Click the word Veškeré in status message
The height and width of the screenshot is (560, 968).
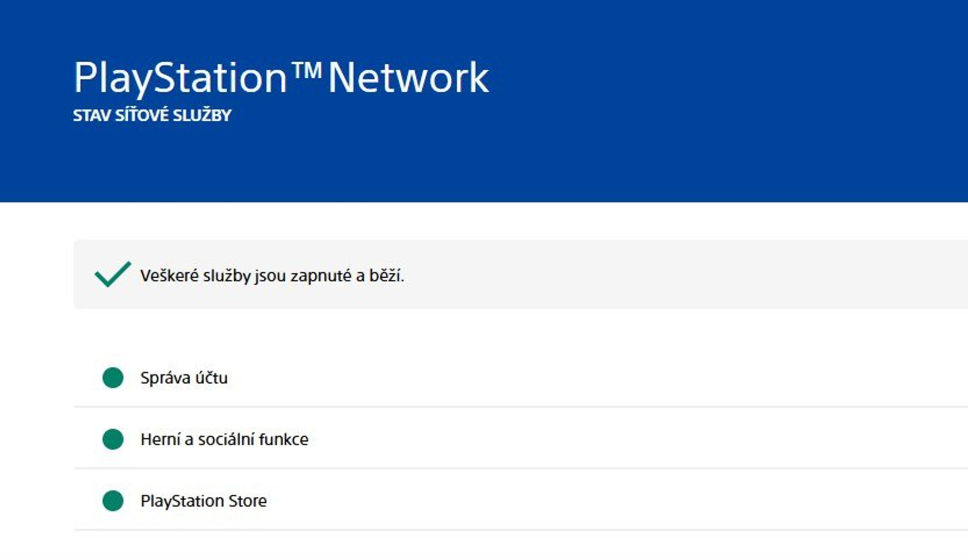(x=169, y=275)
